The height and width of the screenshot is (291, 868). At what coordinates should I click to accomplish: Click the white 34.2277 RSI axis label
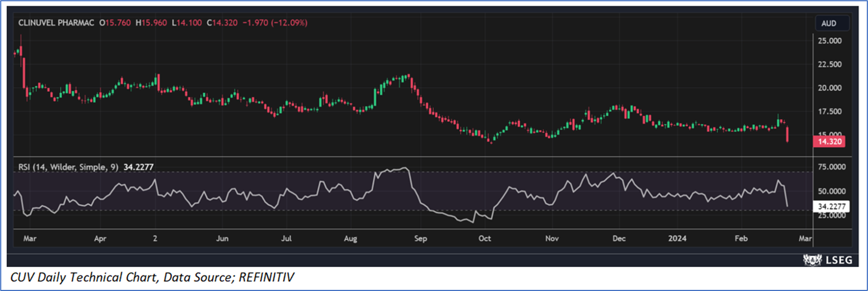(831, 206)
